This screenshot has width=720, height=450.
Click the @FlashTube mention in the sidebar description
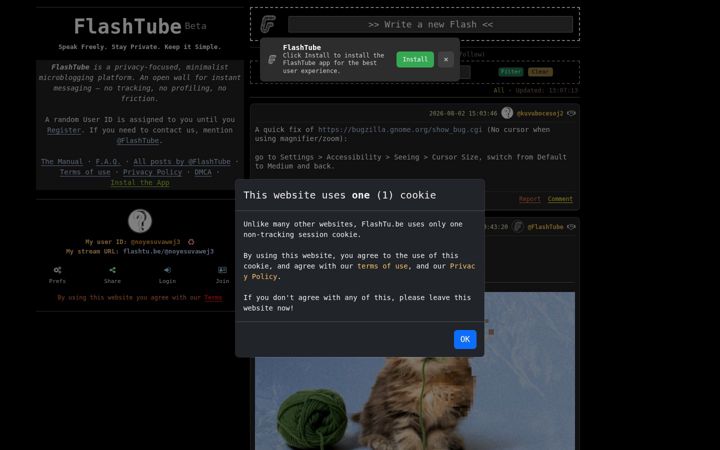(138, 141)
